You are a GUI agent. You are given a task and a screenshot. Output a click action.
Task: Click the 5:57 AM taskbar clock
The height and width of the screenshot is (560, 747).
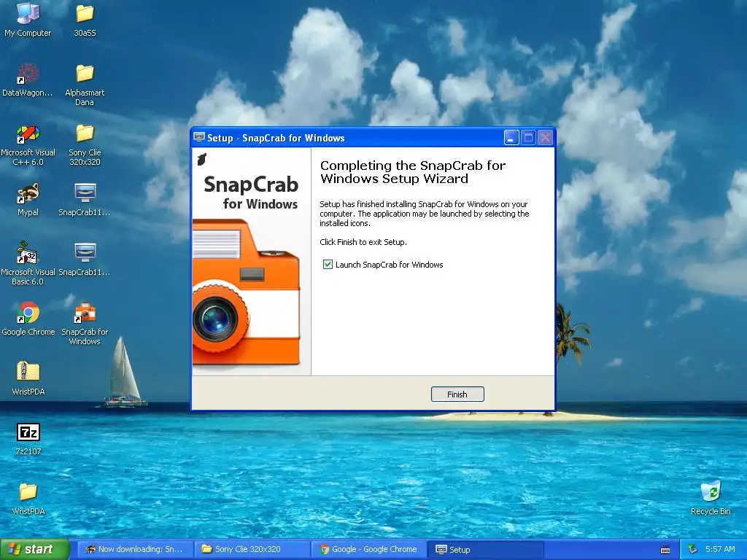[720, 550]
